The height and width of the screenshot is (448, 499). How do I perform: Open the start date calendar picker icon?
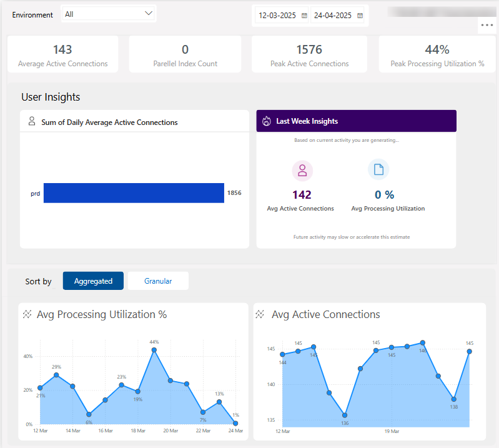(x=304, y=16)
